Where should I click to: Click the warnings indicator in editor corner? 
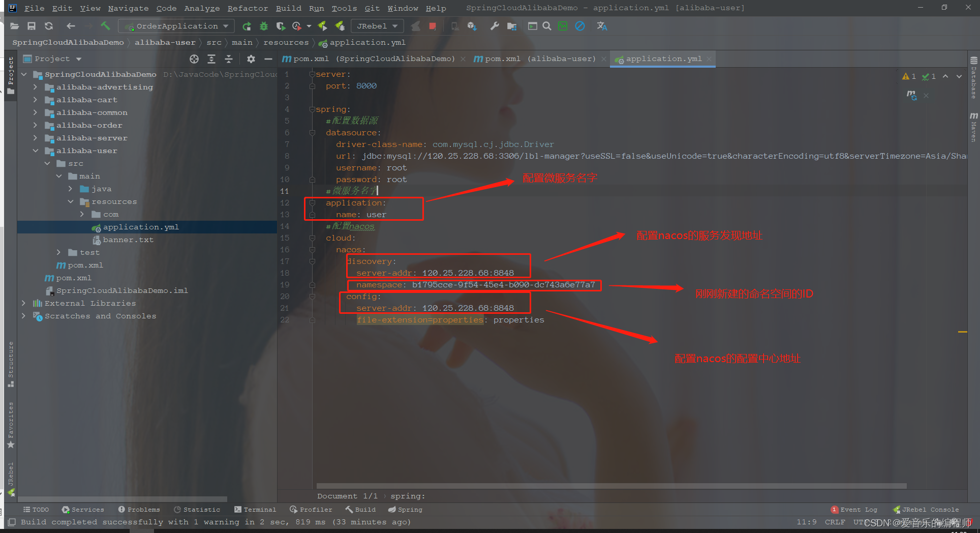point(909,76)
